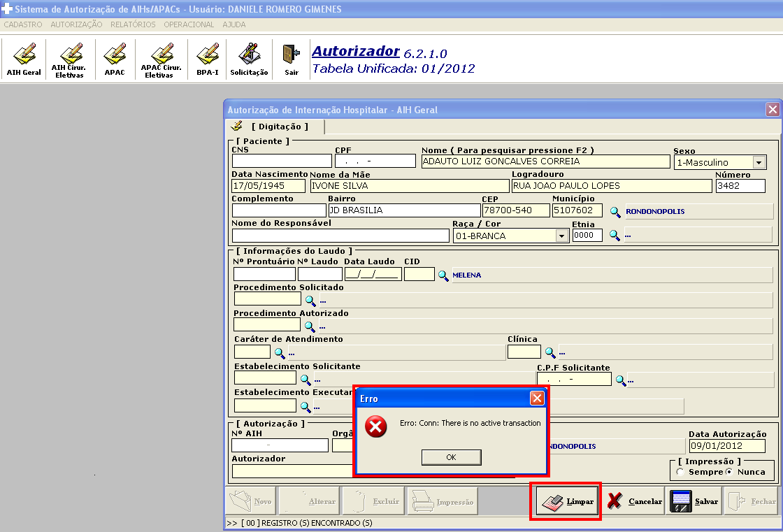
Task: Click the Bairro field
Action: [x=404, y=210]
